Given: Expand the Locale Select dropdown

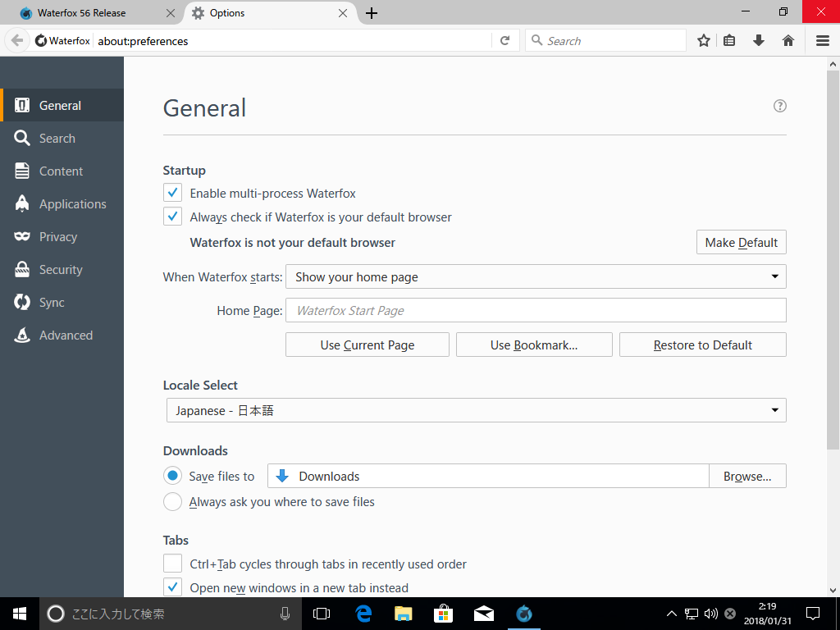Looking at the screenshot, I should pos(477,410).
